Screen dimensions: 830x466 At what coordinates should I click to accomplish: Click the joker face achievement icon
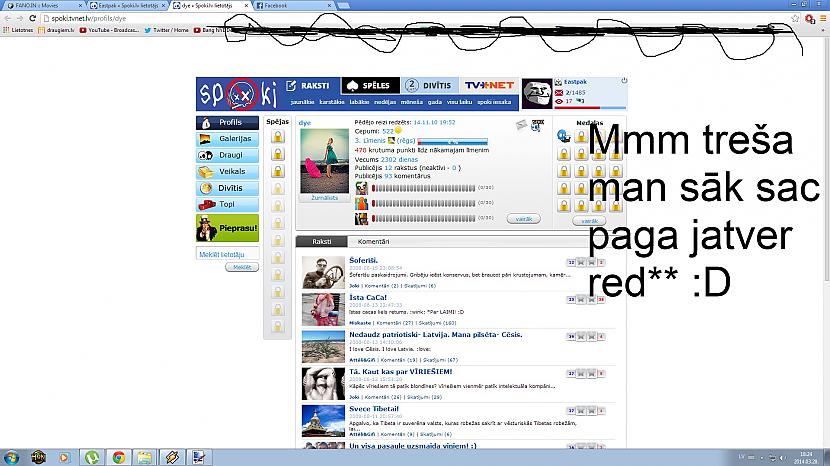362,188
